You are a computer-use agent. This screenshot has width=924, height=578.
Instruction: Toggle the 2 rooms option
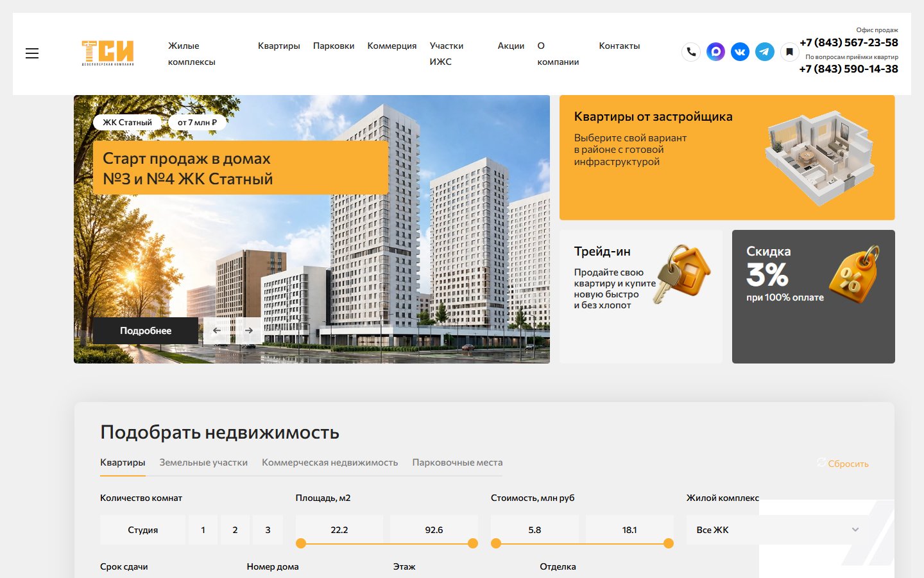(235, 530)
